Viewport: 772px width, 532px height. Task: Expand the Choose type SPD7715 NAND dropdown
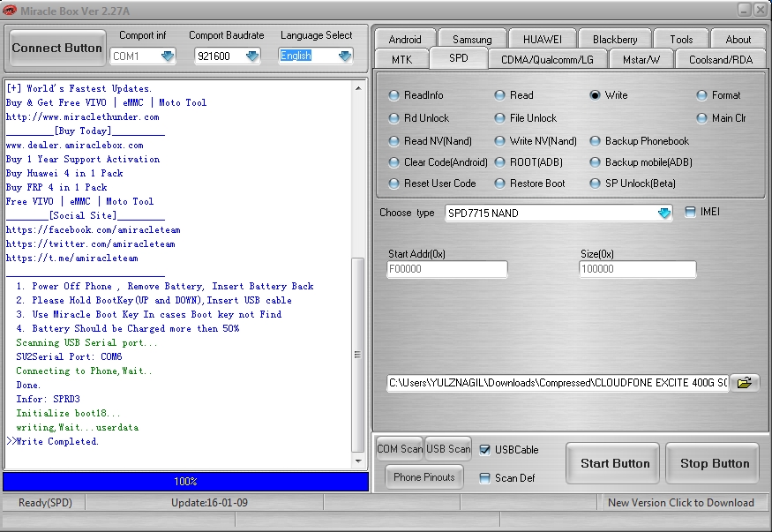click(664, 214)
